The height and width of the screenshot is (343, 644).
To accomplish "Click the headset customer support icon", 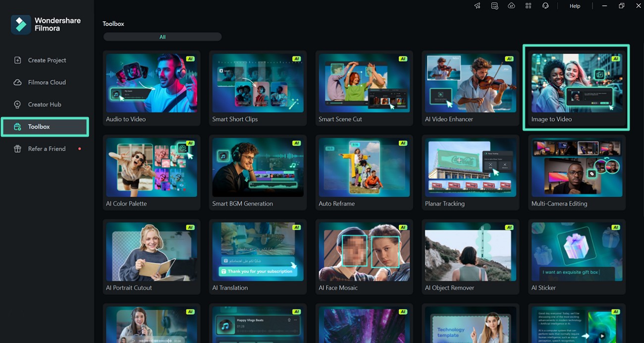I will coord(545,6).
